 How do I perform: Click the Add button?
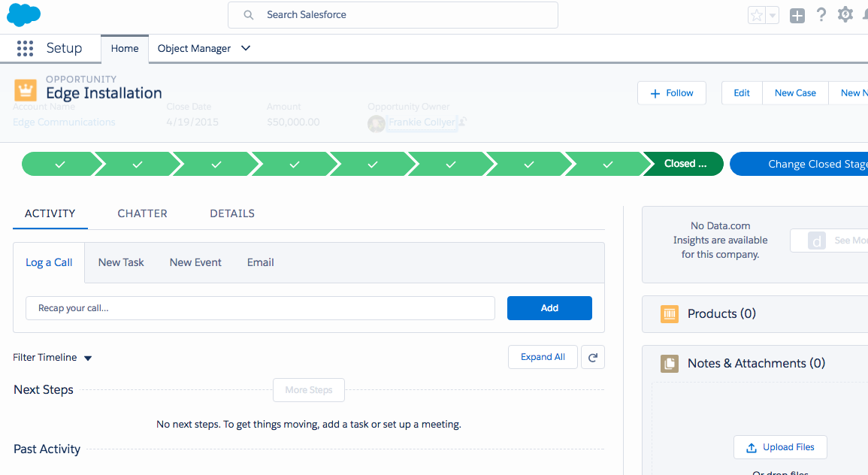coord(549,308)
